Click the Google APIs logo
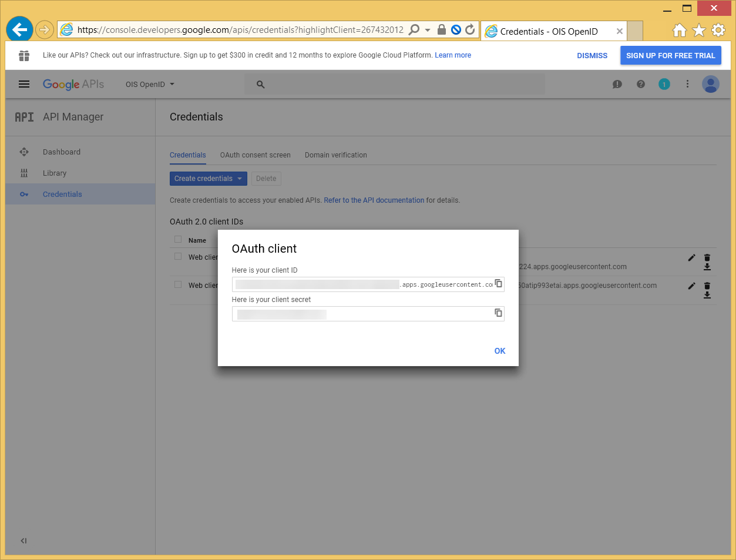The image size is (736, 560). click(73, 85)
